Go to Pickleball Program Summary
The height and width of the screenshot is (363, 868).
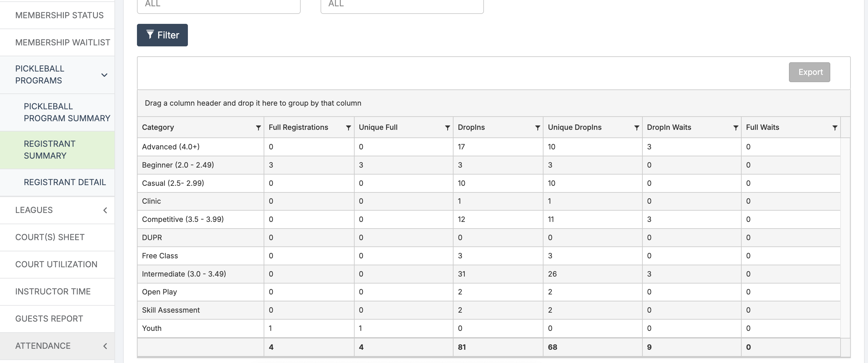click(67, 112)
